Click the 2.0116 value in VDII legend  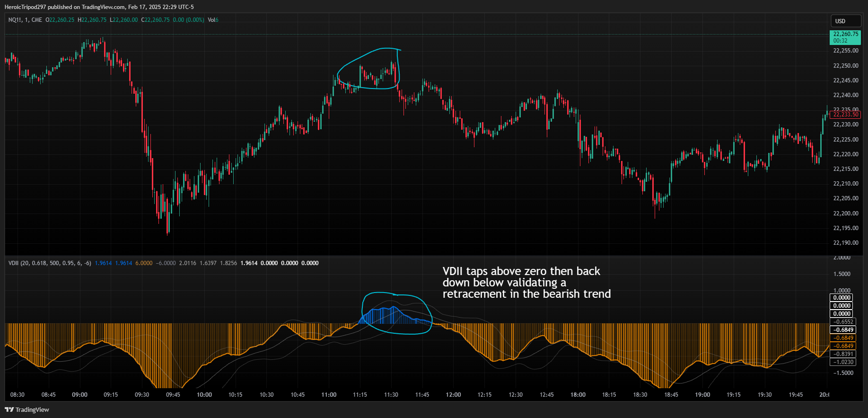[187, 263]
